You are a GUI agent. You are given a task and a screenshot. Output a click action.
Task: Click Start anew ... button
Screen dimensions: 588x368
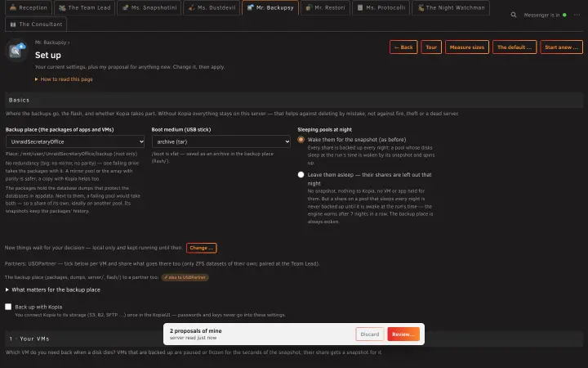click(561, 47)
